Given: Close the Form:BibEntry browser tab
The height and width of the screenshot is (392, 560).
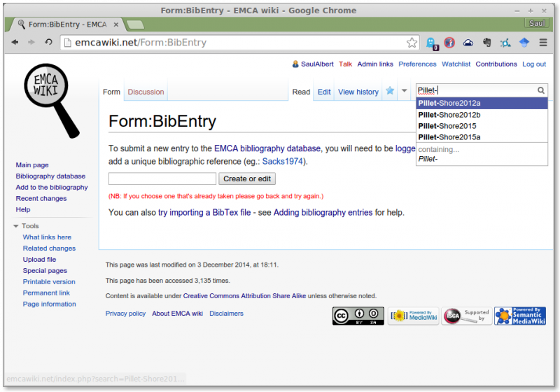Looking at the screenshot, I should point(115,24).
